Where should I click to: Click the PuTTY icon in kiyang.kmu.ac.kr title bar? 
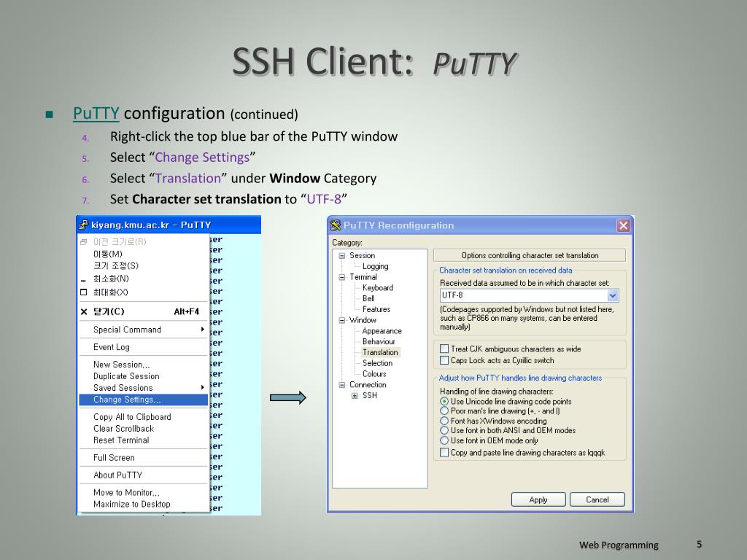(84, 225)
